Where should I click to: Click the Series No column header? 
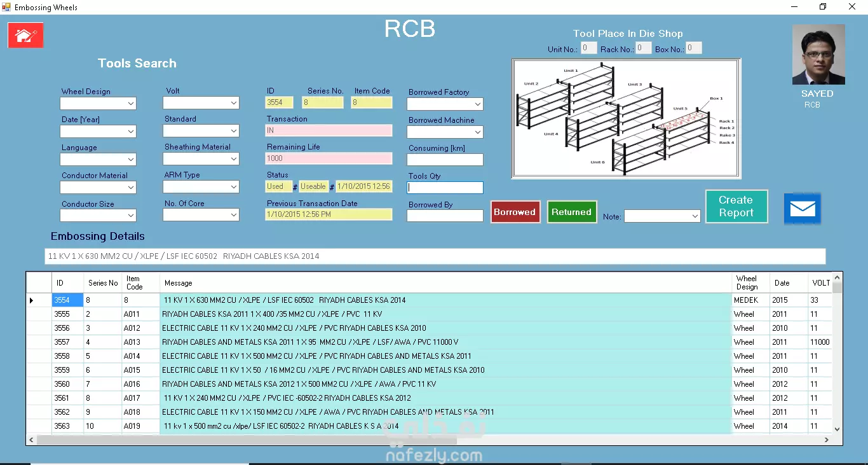[102, 283]
